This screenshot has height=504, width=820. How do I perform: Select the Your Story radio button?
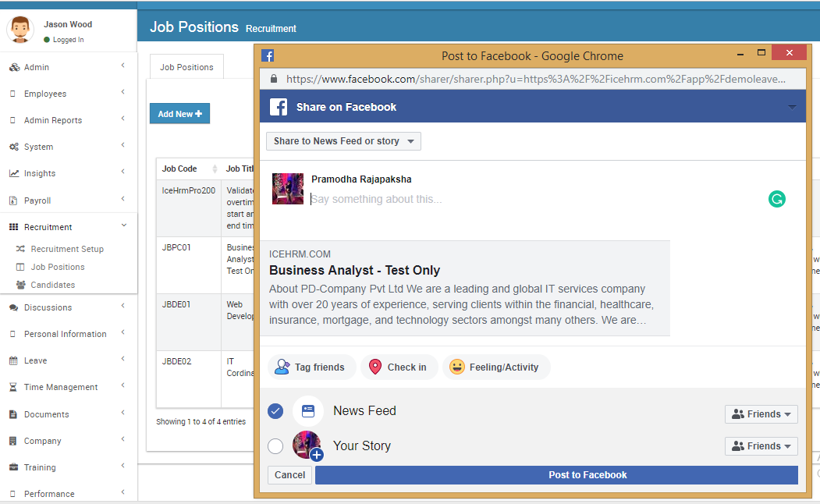(275, 446)
